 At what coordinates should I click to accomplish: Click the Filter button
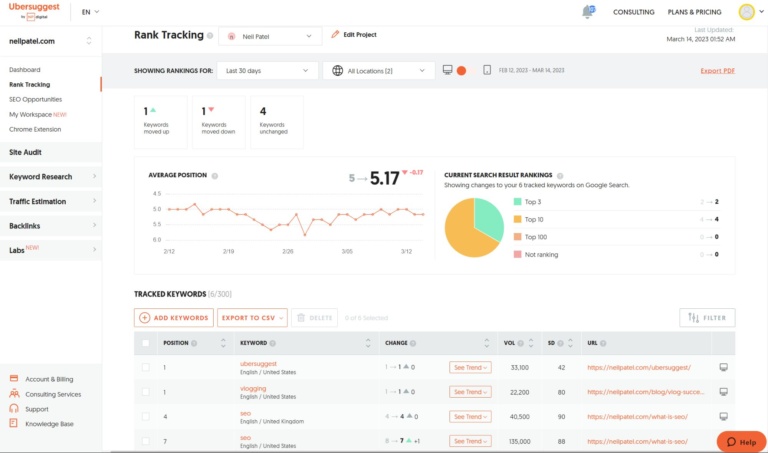(x=707, y=317)
